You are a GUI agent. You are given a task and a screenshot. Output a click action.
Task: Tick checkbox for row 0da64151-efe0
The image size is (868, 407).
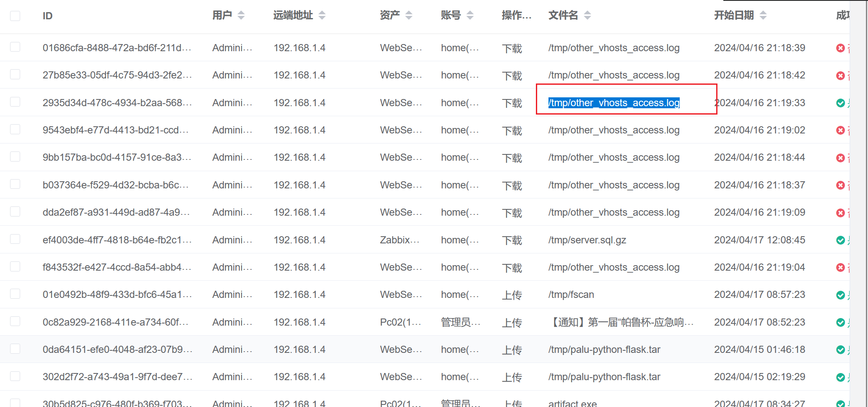15,349
